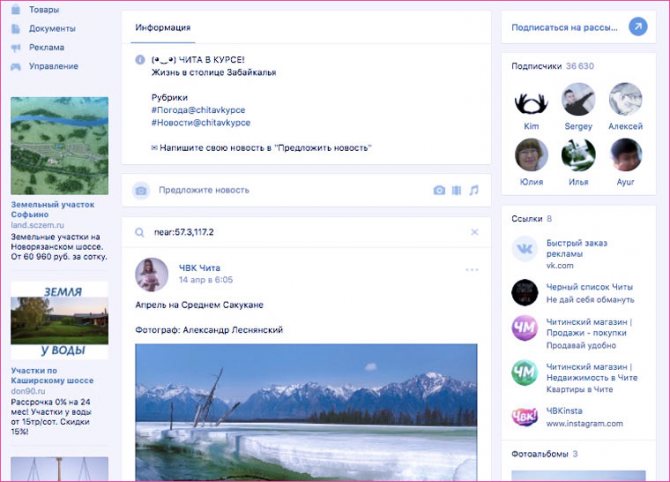Open the land.sczem.ru ad address

click(x=37, y=225)
